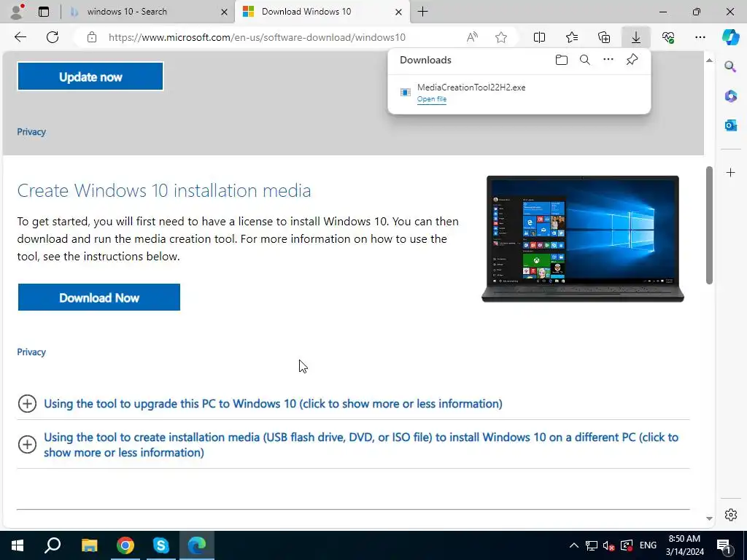The height and width of the screenshot is (560, 747).
Task: Open more options in Downloads flyout
Action: 608,60
